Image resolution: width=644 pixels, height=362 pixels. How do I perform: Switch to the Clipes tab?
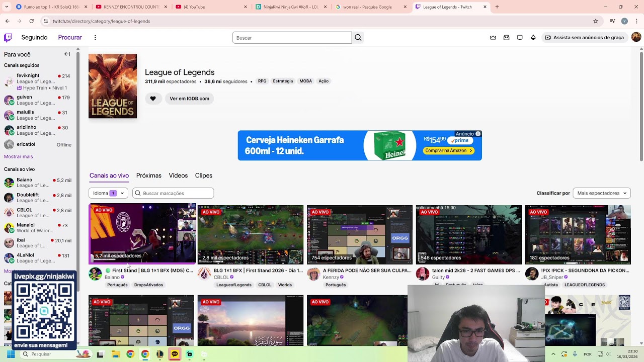pyautogui.click(x=204, y=175)
